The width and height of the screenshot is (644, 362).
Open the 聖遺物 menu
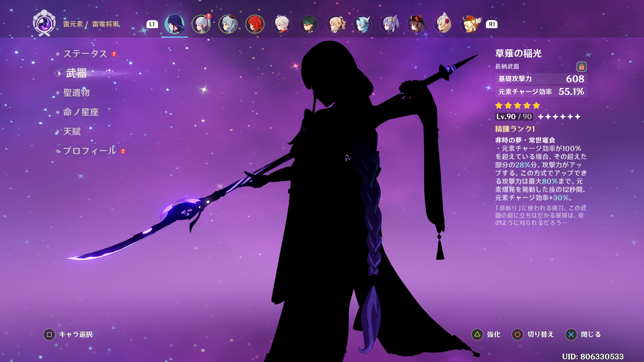(76, 93)
